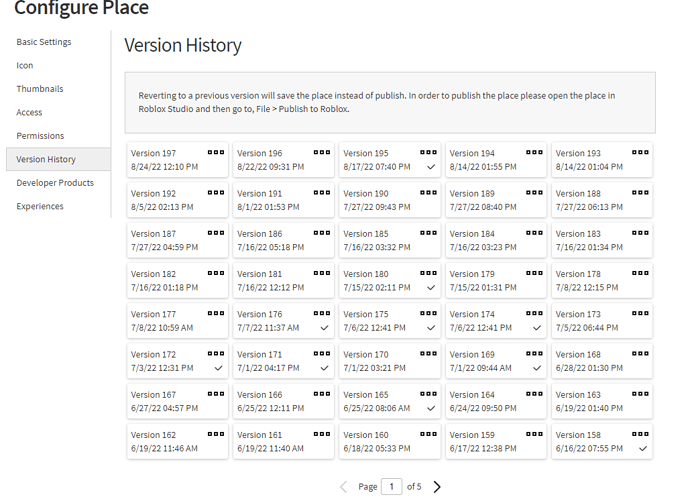Open the three-dot menu for Version 197

tap(216, 152)
